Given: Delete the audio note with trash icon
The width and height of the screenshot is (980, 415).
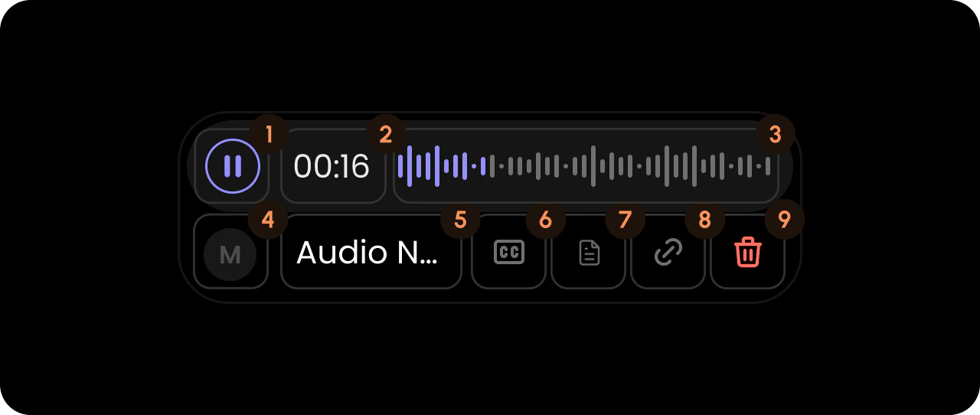Looking at the screenshot, I should pyautogui.click(x=748, y=252).
